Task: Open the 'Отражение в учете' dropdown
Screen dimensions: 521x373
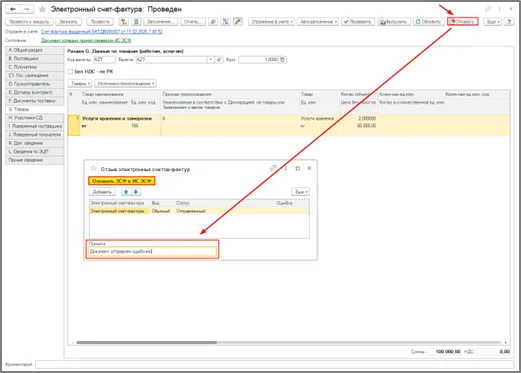Action: (271, 22)
